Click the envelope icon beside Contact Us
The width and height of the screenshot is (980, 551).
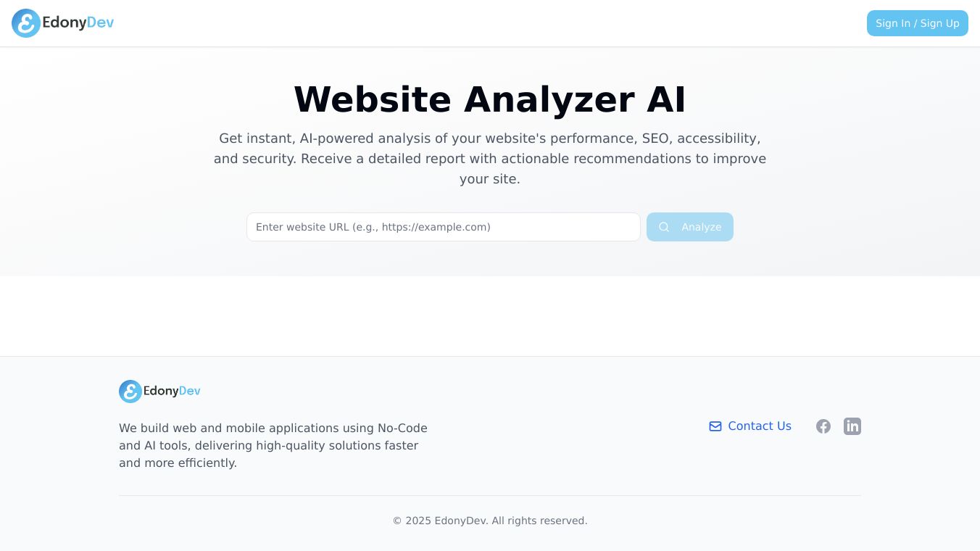point(715,426)
